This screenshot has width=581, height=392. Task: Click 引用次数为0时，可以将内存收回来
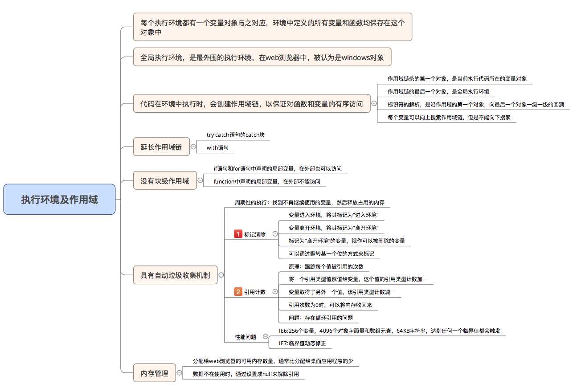330,305
